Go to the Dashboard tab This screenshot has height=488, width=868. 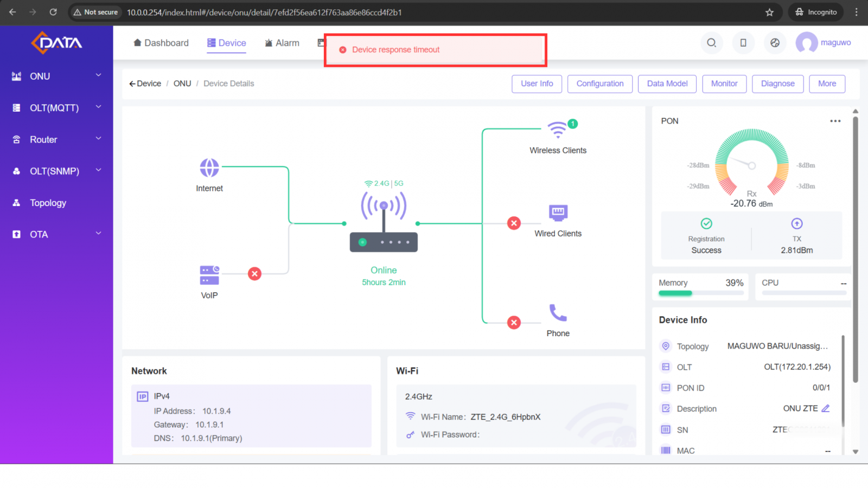pyautogui.click(x=161, y=43)
